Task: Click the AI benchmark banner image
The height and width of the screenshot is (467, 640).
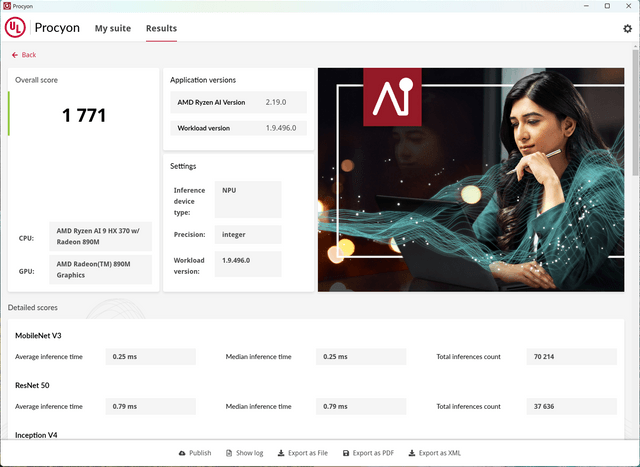Action: coord(471,180)
